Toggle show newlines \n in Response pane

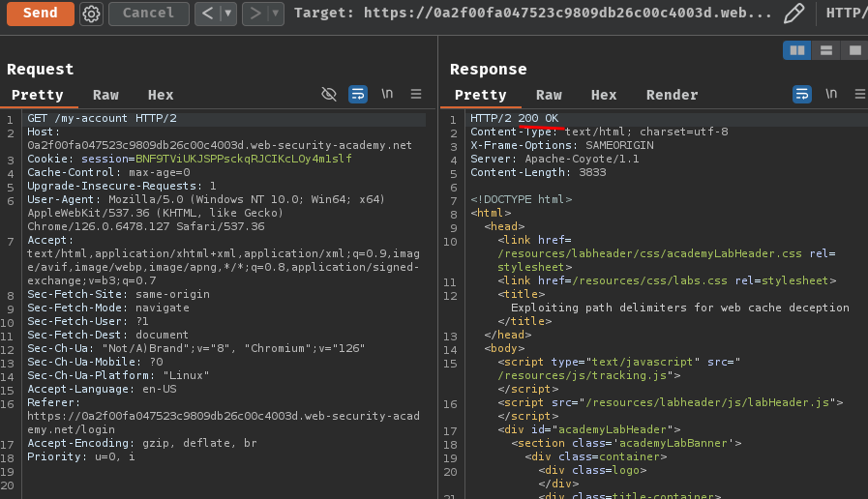pyautogui.click(x=831, y=94)
